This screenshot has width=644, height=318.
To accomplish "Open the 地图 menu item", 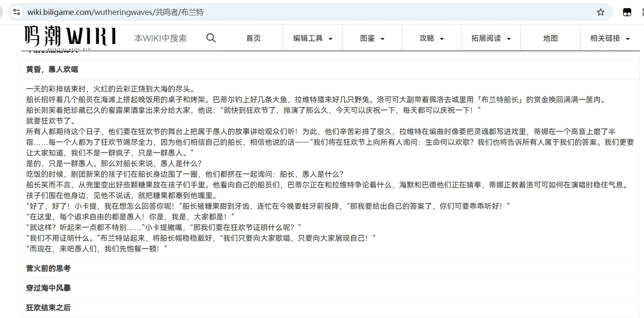I will [550, 38].
